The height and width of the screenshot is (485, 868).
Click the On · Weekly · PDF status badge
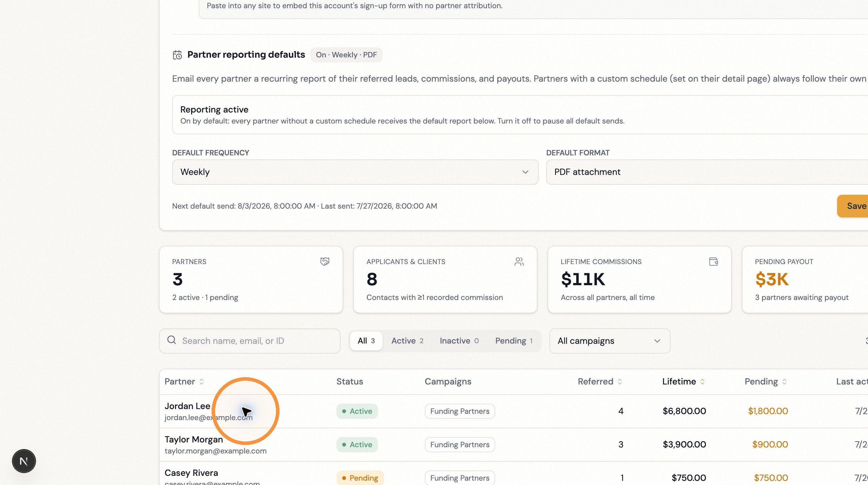coord(346,55)
